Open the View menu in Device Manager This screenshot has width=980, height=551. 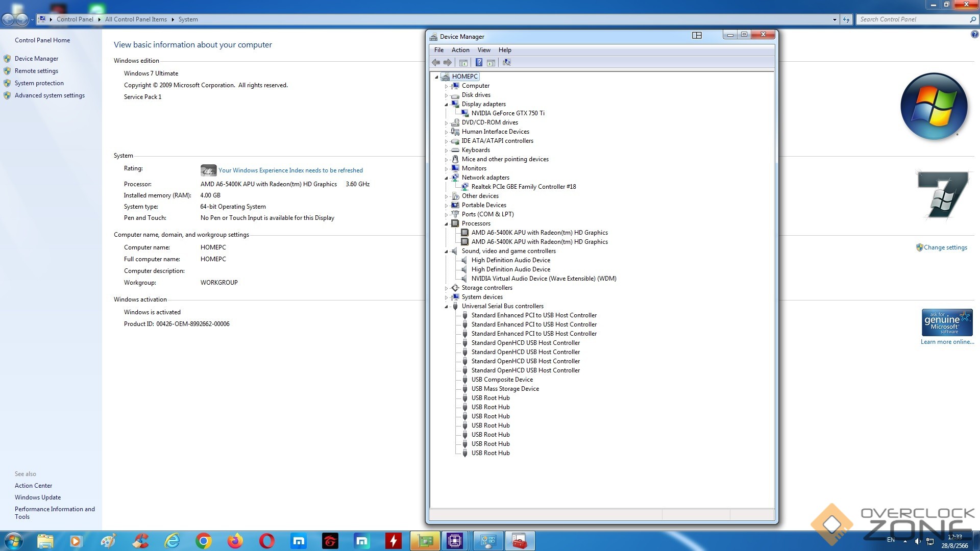pos(483,50)
